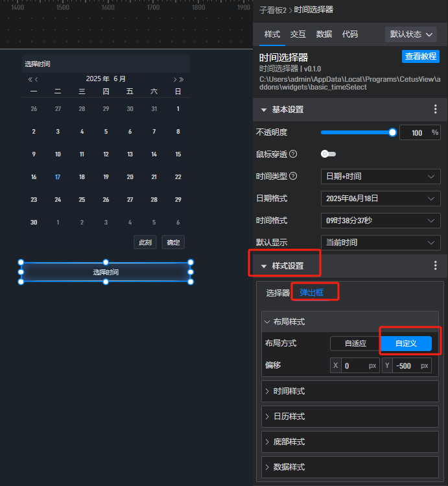The image size is (448, 486).
Task: Collapse the 样式设置 section
Action: click(x=264, y=266)
